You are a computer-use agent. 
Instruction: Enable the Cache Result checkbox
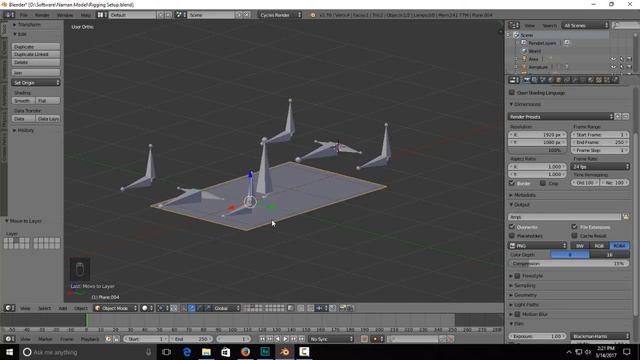[574, 236]
